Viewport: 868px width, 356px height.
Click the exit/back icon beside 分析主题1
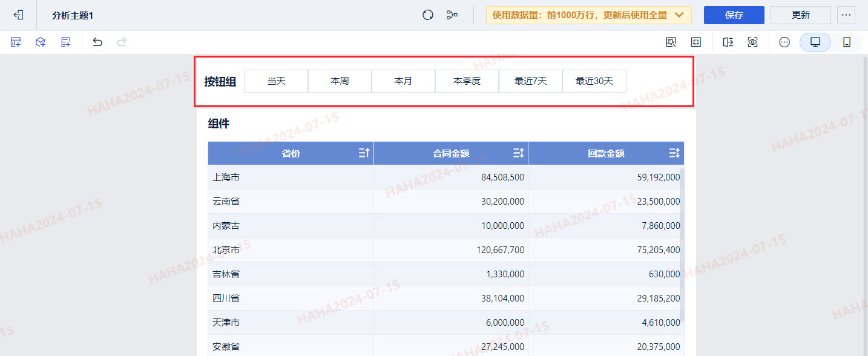18,15
